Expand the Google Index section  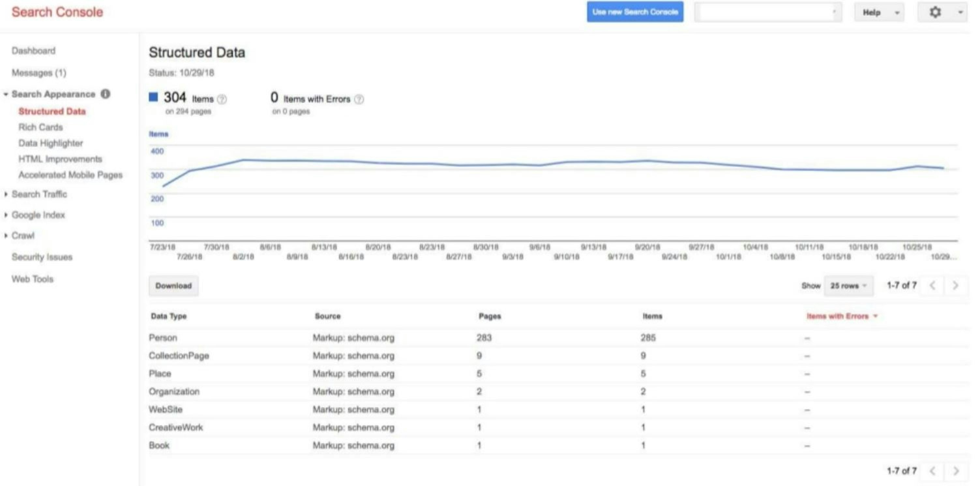pos(38,215)
